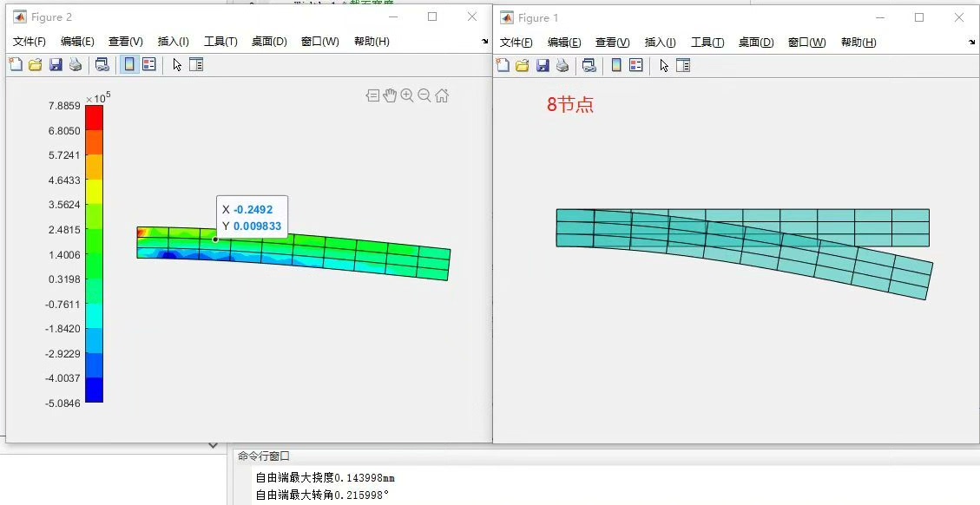
Task: Select Edit Plot arrow in Figure 1 toolbar
Action: click(664, 65)
